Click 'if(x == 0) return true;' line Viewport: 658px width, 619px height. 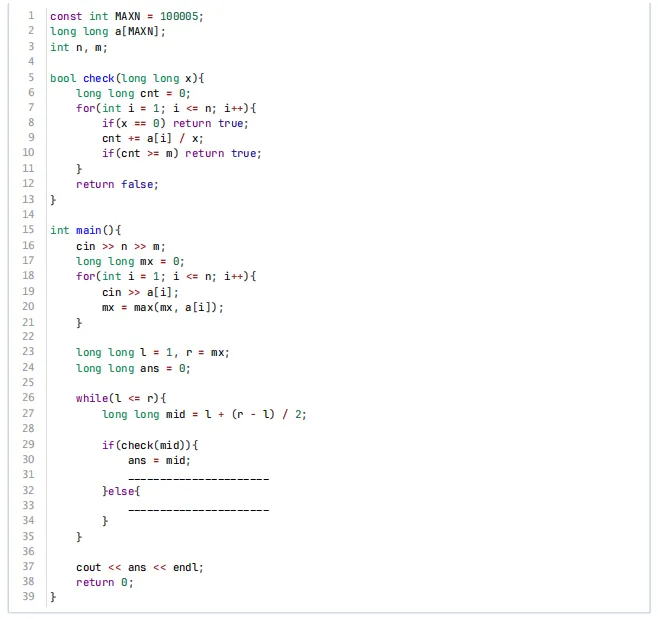coord(175,123)
